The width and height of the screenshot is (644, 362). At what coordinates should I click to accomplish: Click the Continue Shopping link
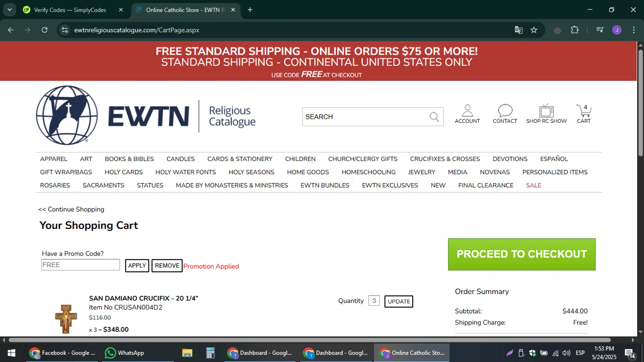pos(71,210)
